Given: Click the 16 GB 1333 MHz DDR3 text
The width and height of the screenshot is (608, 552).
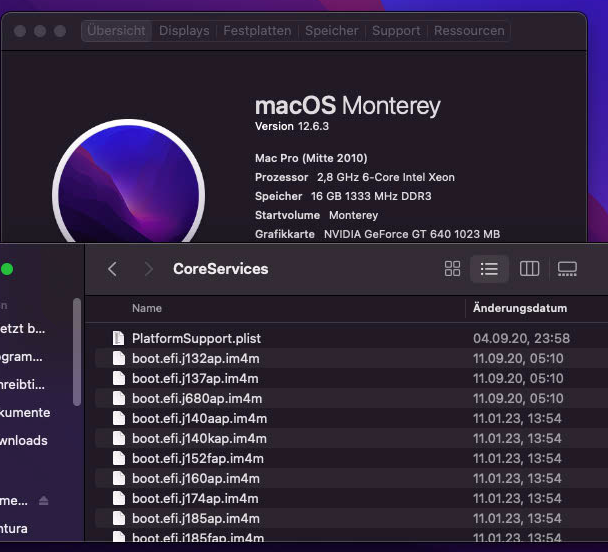Looking at the screenshot, I should pyautogui.click(x=371, y=196).
